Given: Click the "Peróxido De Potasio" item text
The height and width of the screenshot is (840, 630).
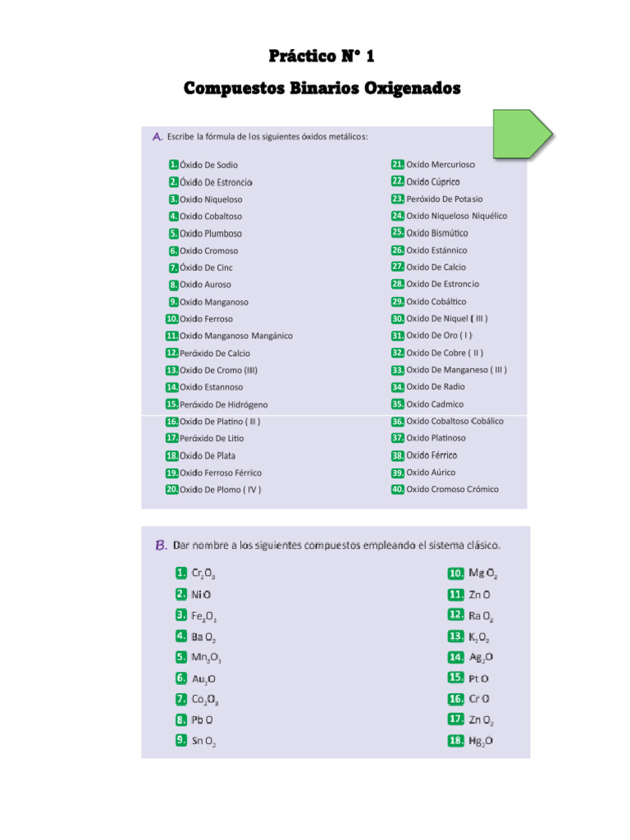Looking at the screenshot, I should pyautogui.click(x=445, y=199).
